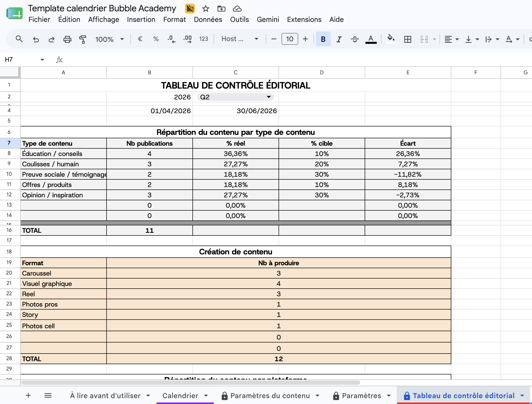Open the Données menu
The width and height of the screenshot is (532, 404).
pos(208,19)
